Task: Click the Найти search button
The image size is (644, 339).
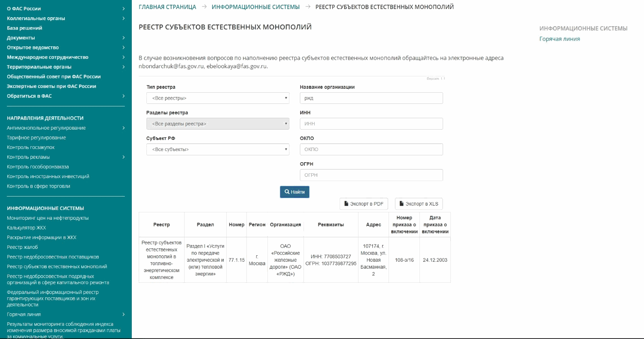Action: point(295,192)
